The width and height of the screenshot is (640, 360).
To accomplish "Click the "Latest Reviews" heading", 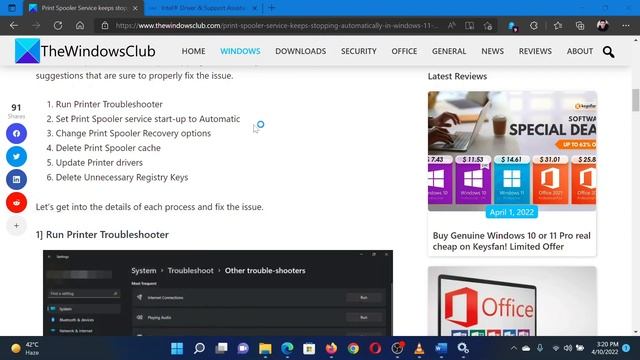I will [457, 76].
